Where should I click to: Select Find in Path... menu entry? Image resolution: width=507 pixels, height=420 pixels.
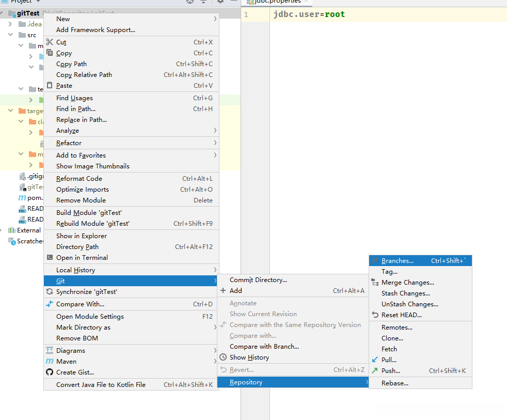click(x=131, y=108)
